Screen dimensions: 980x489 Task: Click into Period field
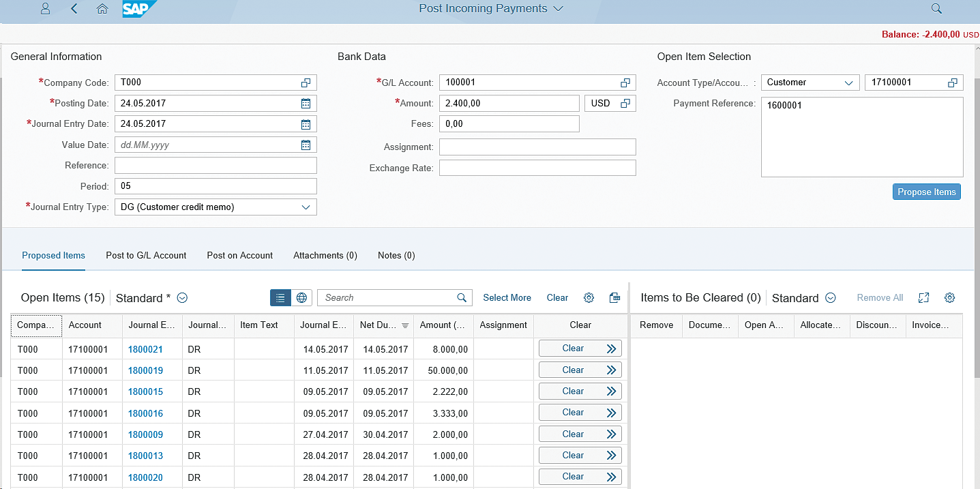point(216,186)
